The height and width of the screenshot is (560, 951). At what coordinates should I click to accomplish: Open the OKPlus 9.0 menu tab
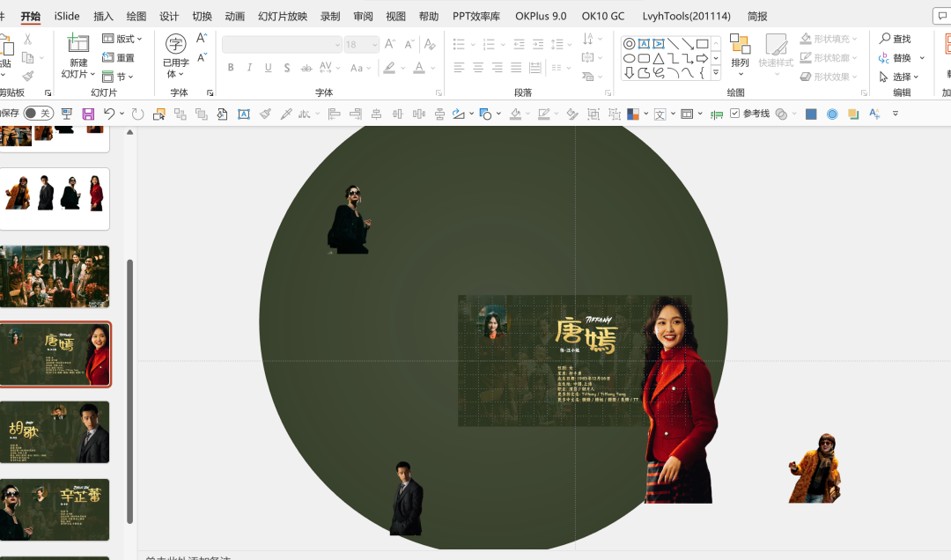point(542,15)
